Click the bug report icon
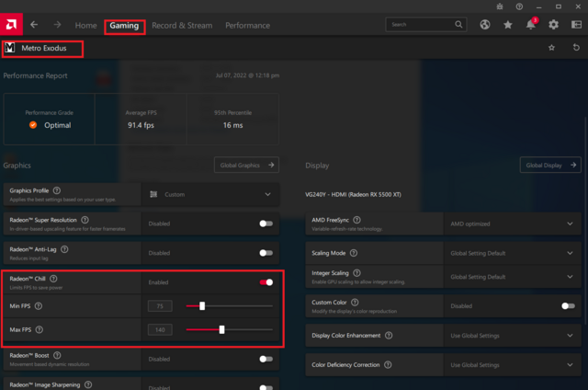This screenshot has height=390, width=588. [x=500, y=6]
